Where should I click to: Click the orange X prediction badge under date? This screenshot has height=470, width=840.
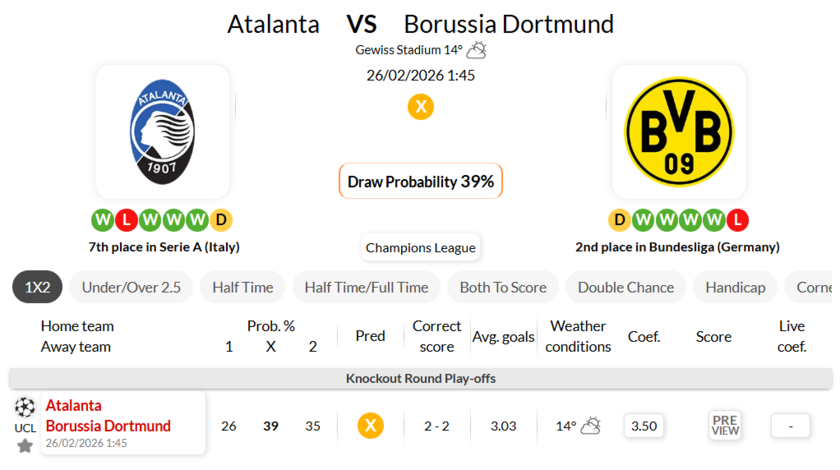tap(421, 106)
